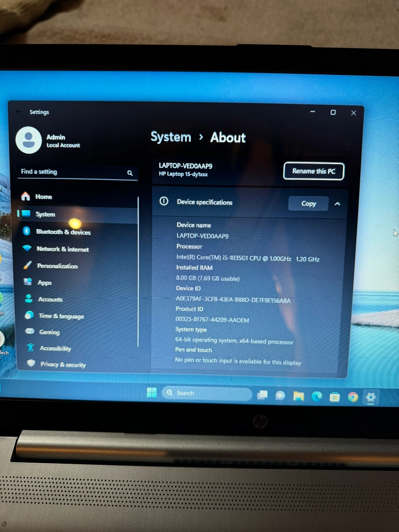Image resolution: width=399 pixels, height=532 pixels.
Task: Click the Intel Core i5-1035G1 processor value
Action: (248, 258)
